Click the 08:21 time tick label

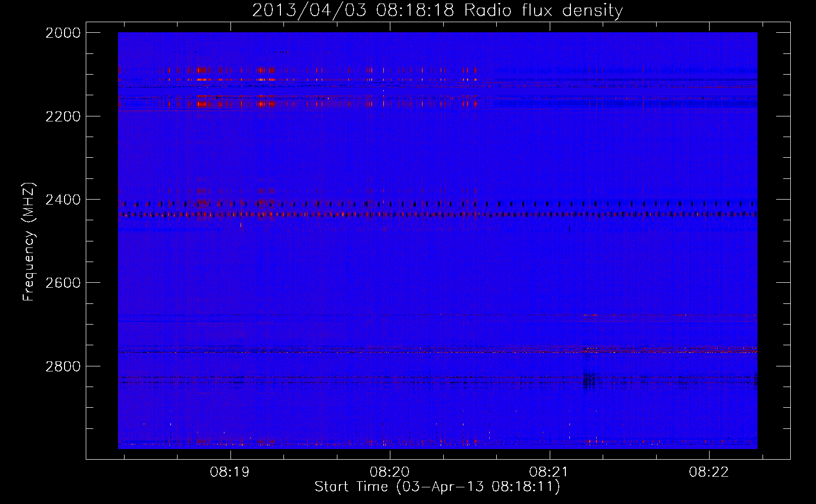point(549,472)
